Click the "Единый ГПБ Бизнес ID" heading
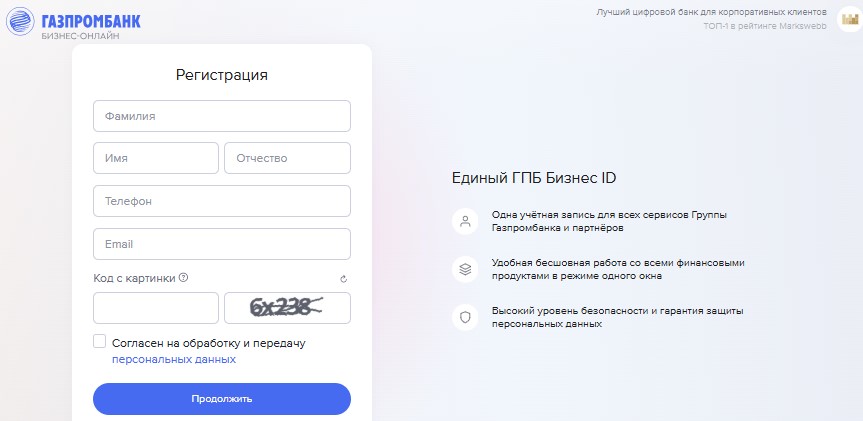The height and width of the screenshot is (421, 863). pos(534,178)
